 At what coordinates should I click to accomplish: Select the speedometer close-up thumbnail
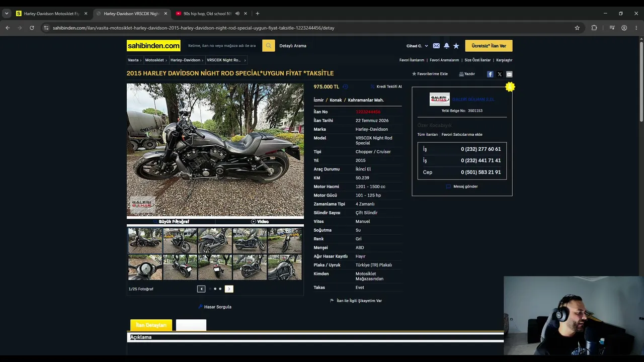click(145, 267)
